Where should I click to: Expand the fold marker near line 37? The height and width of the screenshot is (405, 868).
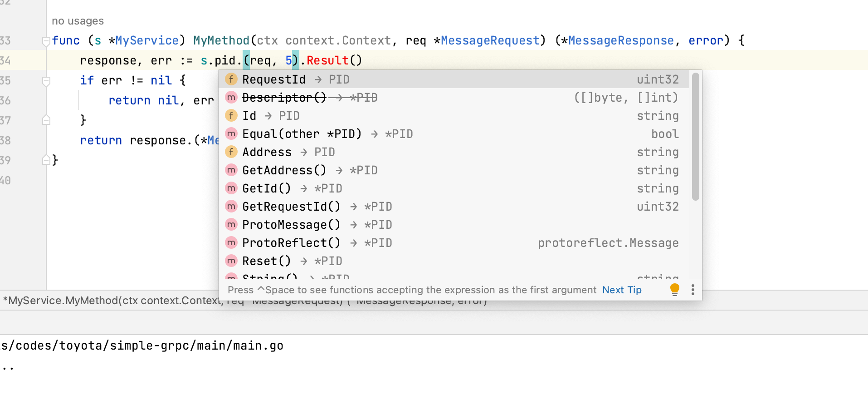pos(45,119)
